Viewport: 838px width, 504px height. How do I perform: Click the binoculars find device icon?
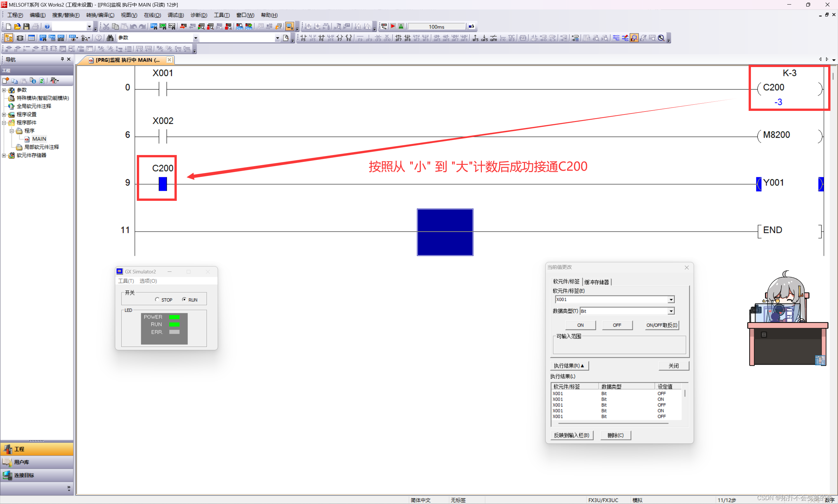pyautogui.click(x=110, y=38)
